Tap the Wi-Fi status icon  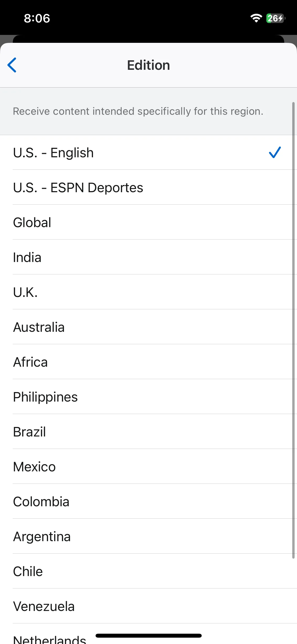(256, 18)
